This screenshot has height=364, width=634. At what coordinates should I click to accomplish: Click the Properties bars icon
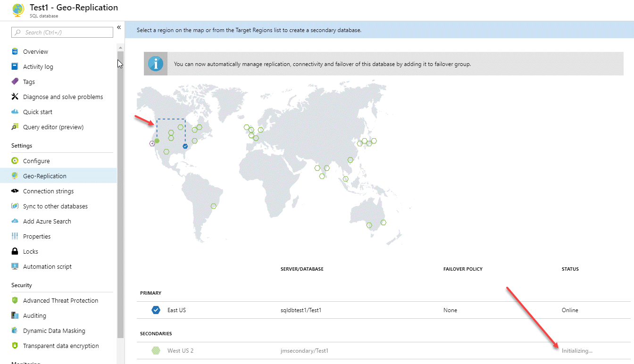pyautogui.click(x=15, y=236)
